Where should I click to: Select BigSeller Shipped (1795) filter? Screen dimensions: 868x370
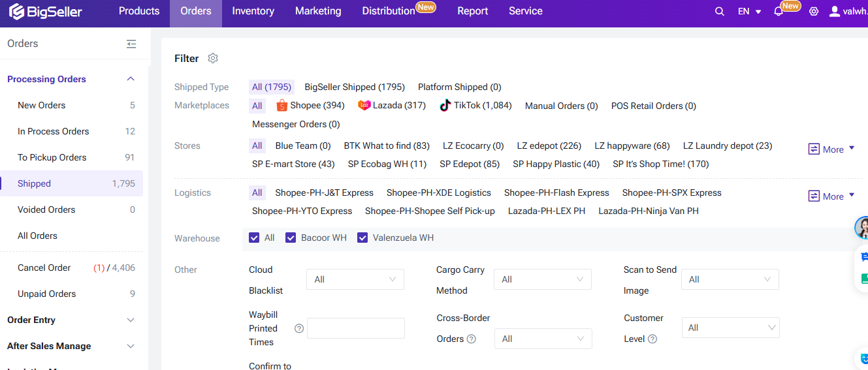pyautogui.click(x=355, y=87)
